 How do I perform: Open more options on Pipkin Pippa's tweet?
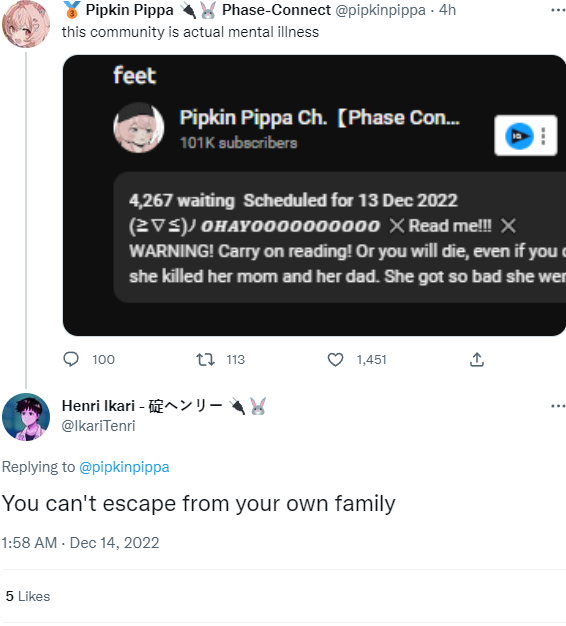558,10
